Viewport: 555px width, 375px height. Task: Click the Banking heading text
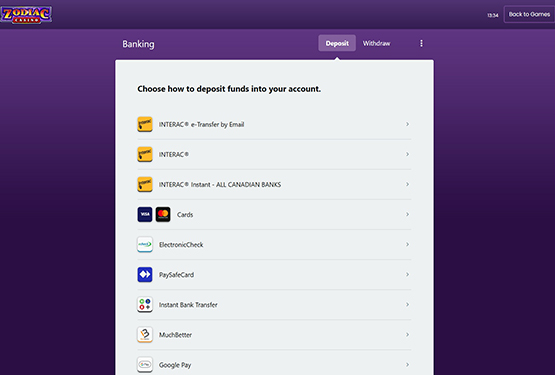click(138, 44)
